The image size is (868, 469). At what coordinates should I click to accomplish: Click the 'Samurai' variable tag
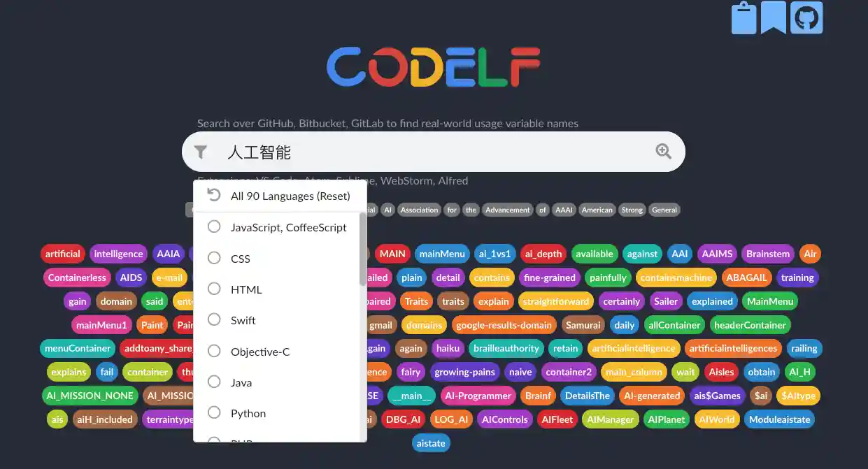[583, 325]
